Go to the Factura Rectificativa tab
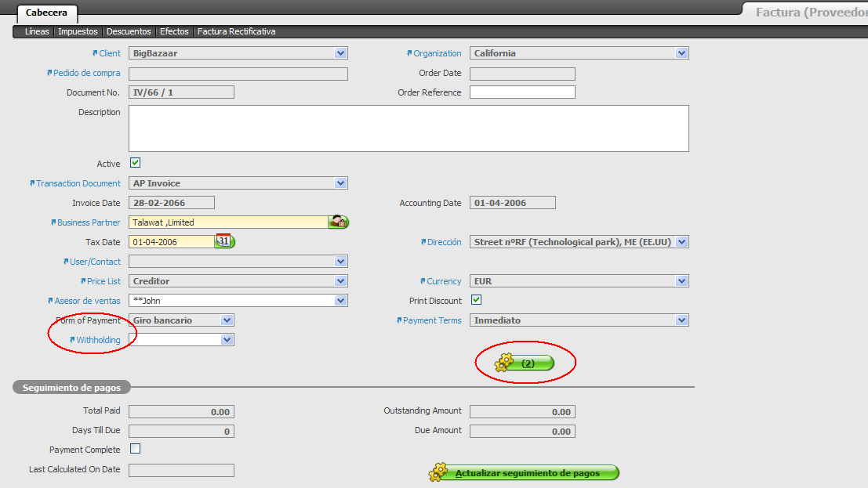 pos(236,31)
